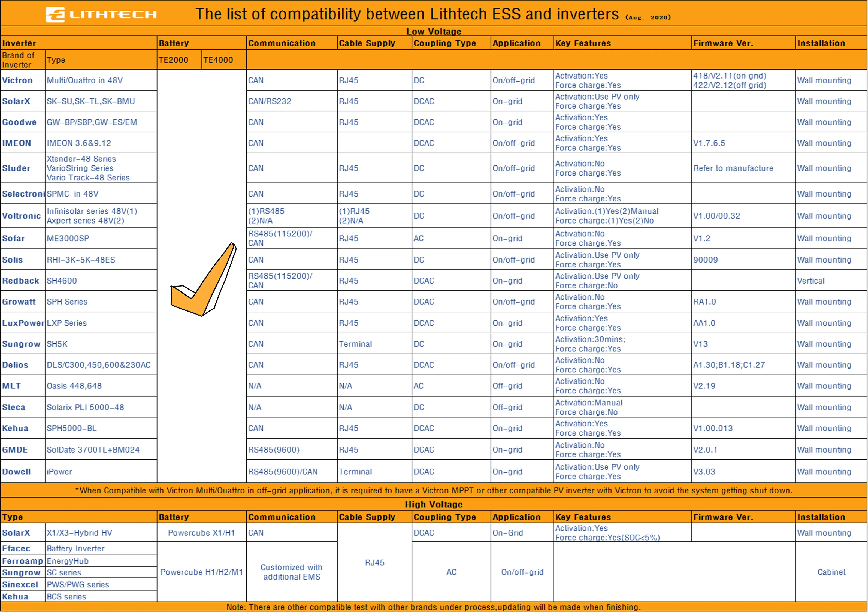Viewport: 868px width, 612px height.
Task: Select the 'Cabinet' installation cell
Action: [831, 572]
